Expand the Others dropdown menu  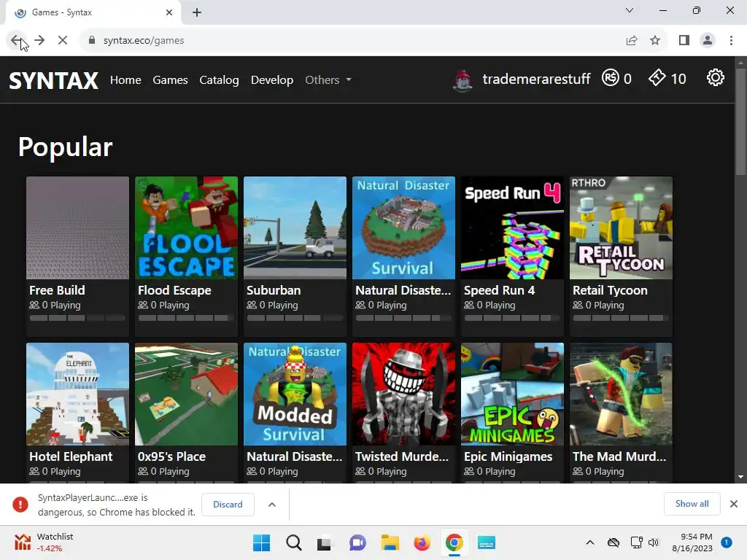tap(328, 80)
